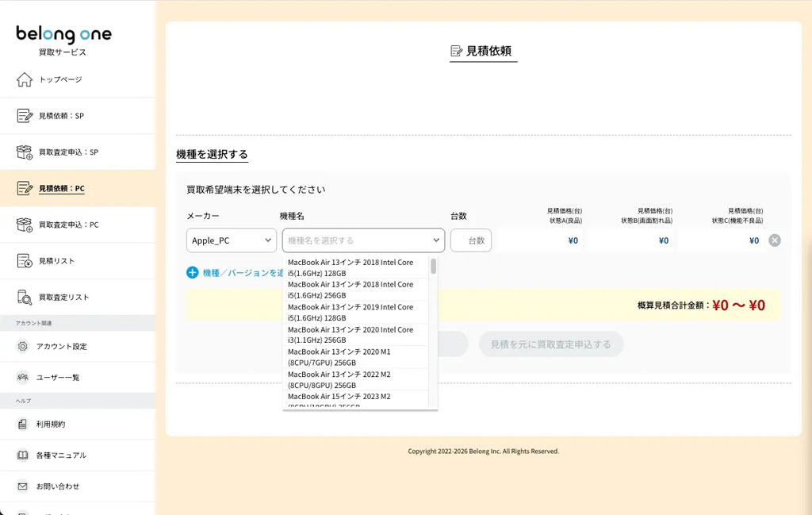Choose MacBook Air 15インチ 2023 M2 option
This screenshot has height=515, width=812.
pos(355,399)
